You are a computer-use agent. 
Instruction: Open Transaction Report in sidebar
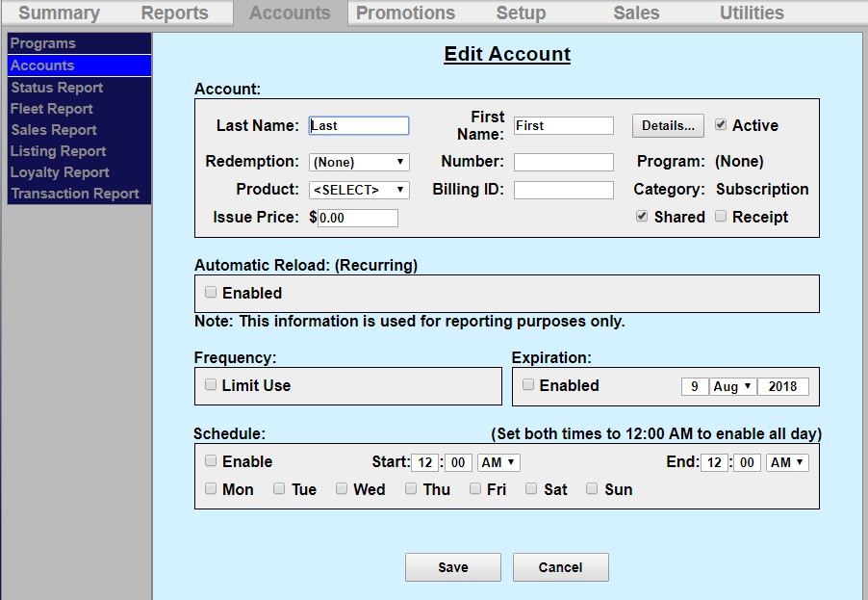pyautogui.click(x=75, y=194)
